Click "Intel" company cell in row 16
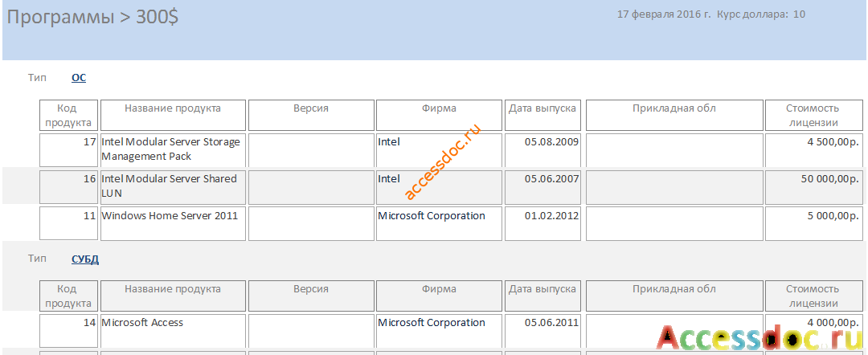Viewport: 868px width, 355px height. coord(440,187)
